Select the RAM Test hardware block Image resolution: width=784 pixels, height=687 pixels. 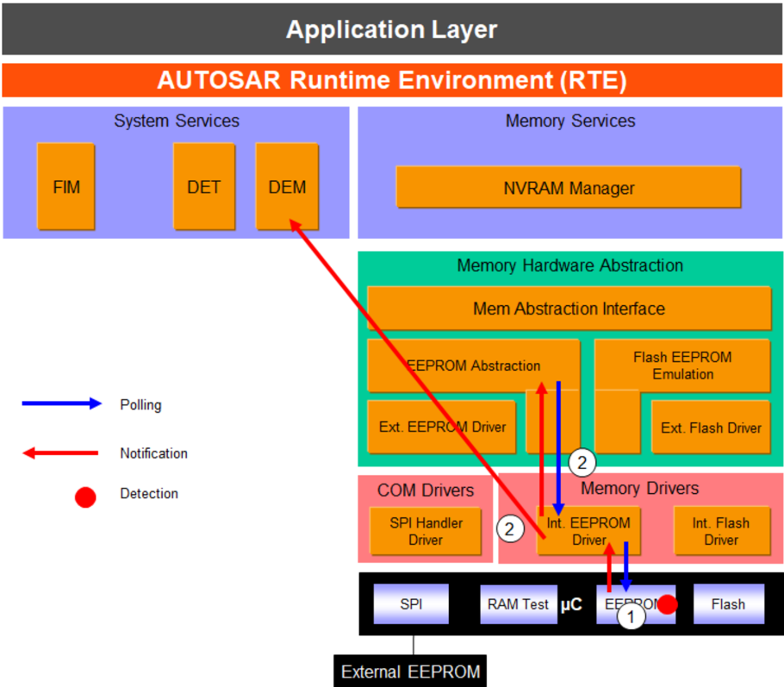click(x=519, y=604)
